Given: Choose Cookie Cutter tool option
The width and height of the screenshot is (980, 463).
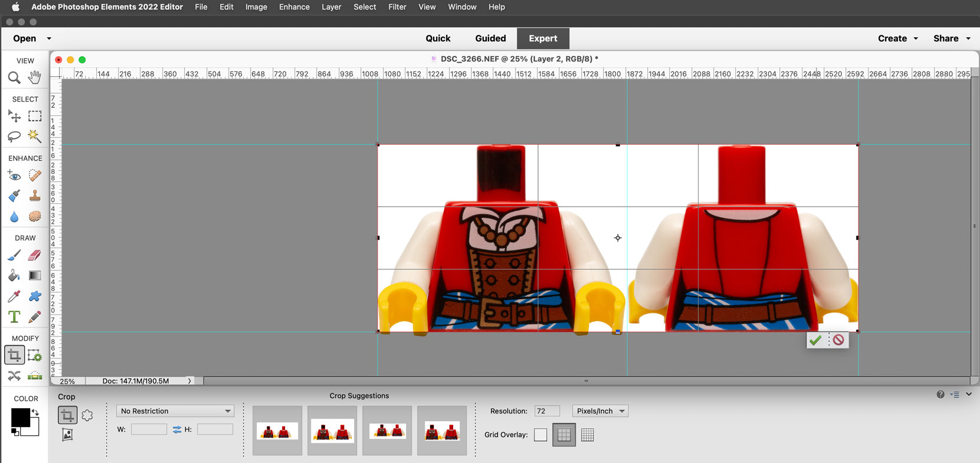Looking at the screenshot, I should [87, 415].
